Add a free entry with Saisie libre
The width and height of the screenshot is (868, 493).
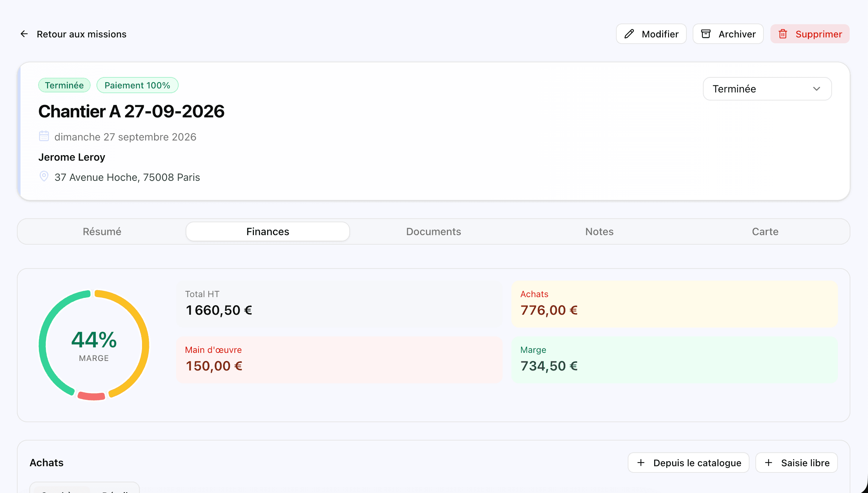[x=796, y=463]
